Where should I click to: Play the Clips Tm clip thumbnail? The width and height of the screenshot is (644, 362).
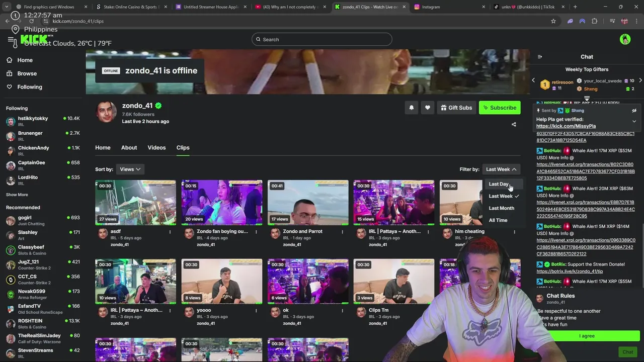(x=394, y=282)
